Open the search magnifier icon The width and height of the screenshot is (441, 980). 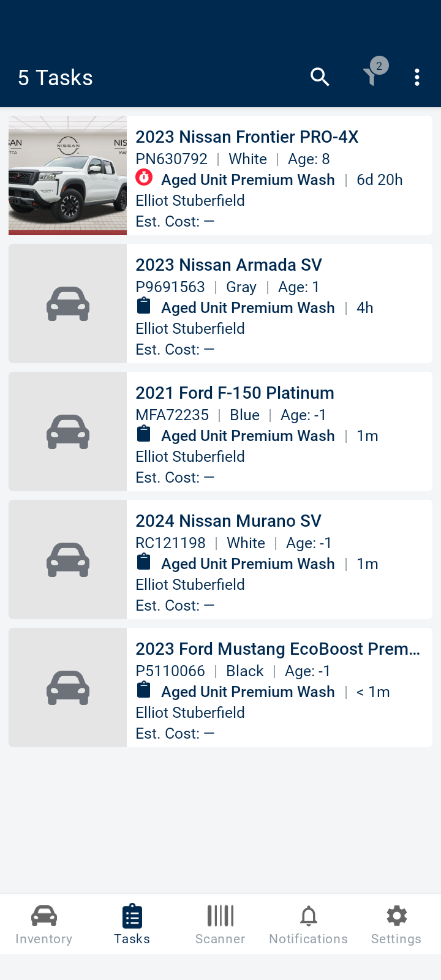(x=320, y=77)
